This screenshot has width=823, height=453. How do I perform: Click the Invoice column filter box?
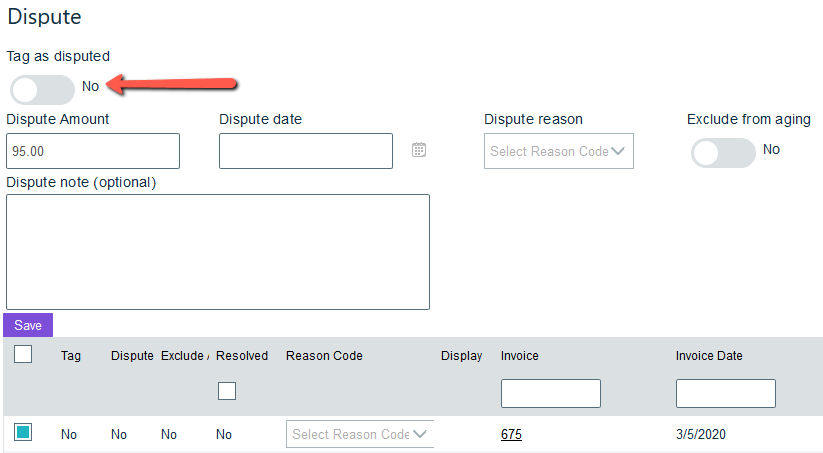click(550, 393)
